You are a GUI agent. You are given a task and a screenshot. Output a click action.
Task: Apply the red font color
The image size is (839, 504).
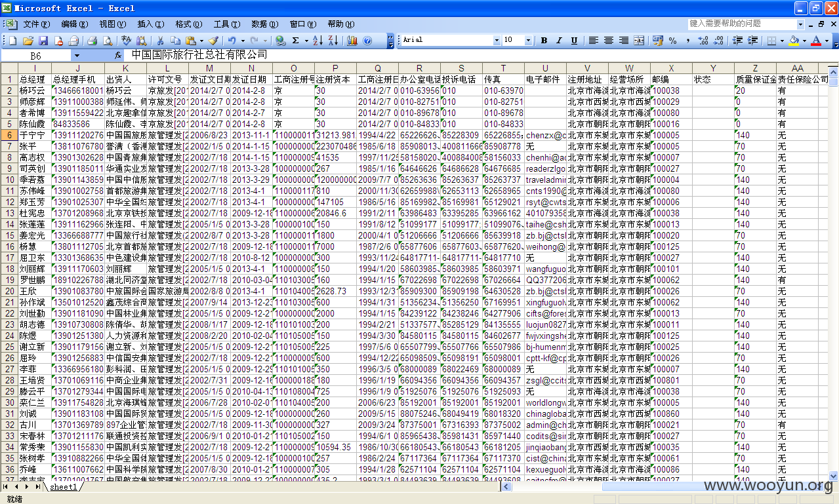(816, 41)
